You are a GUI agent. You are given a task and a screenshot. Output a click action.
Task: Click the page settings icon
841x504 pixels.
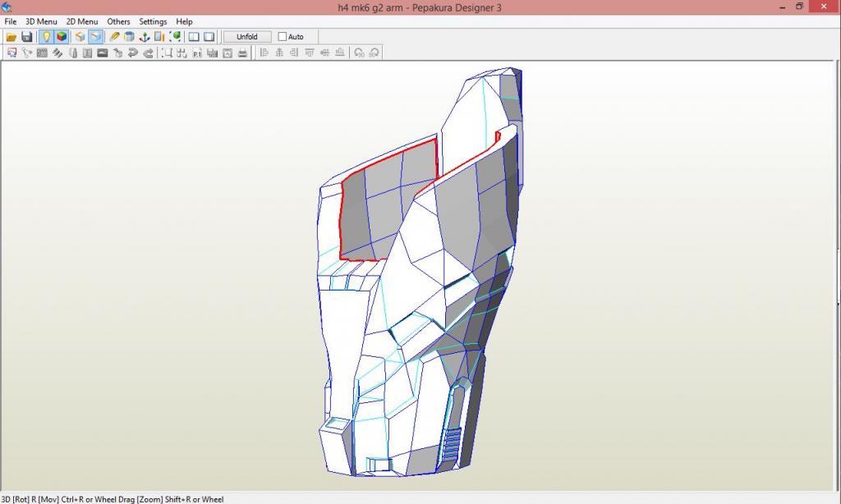tap(227, 53)
